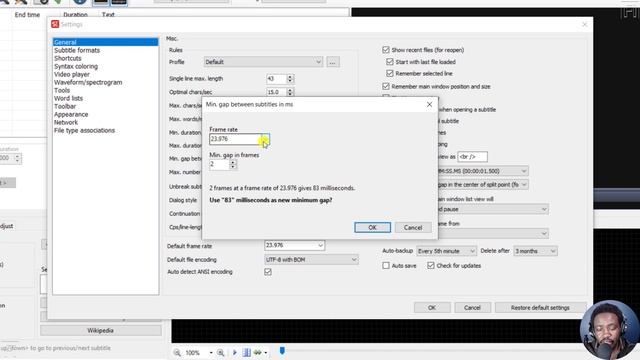This screenshot has height=360, width=640.
Task: Close the Min. gap dialog with X
Action: tap(429, 104)
